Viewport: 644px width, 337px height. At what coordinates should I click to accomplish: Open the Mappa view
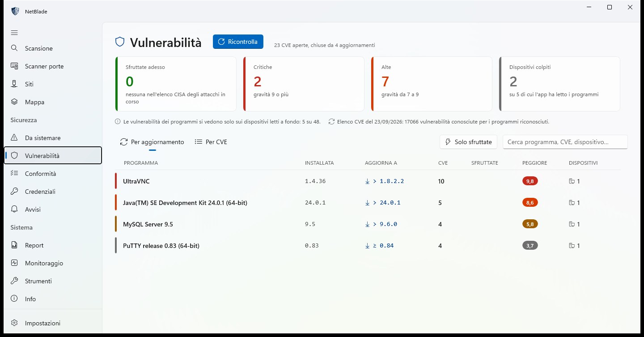(53, 102)
